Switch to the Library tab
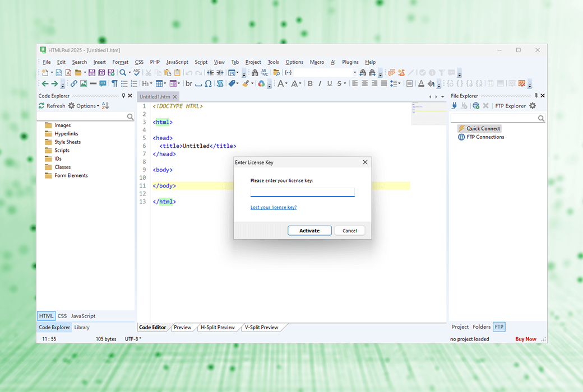This screenshot has height=392, width=583. [x=82, y=328]
